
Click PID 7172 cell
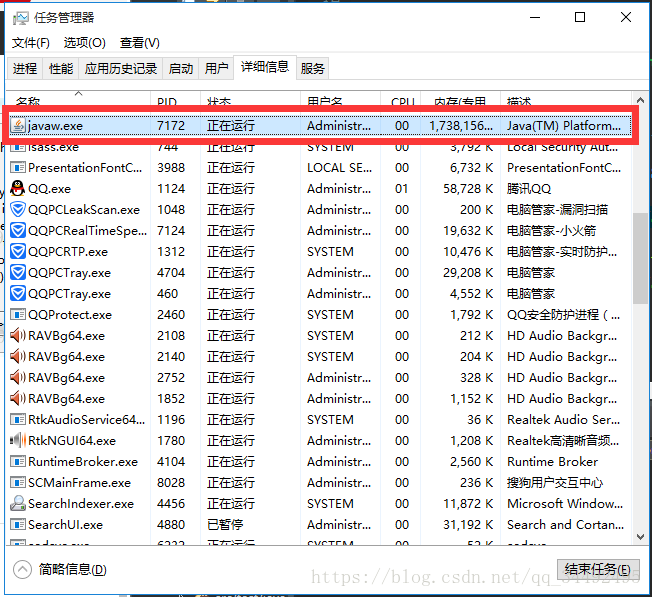[170, 126]
